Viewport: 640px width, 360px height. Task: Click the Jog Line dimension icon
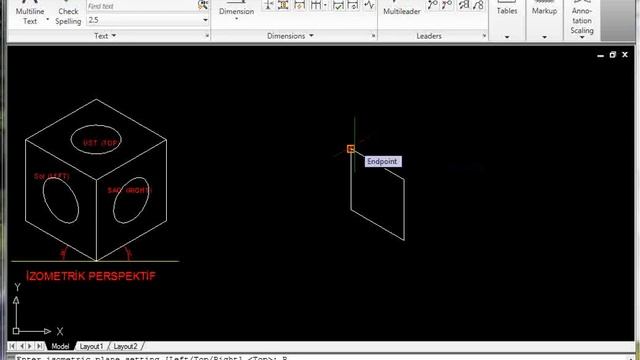click(x=369, y=5)
